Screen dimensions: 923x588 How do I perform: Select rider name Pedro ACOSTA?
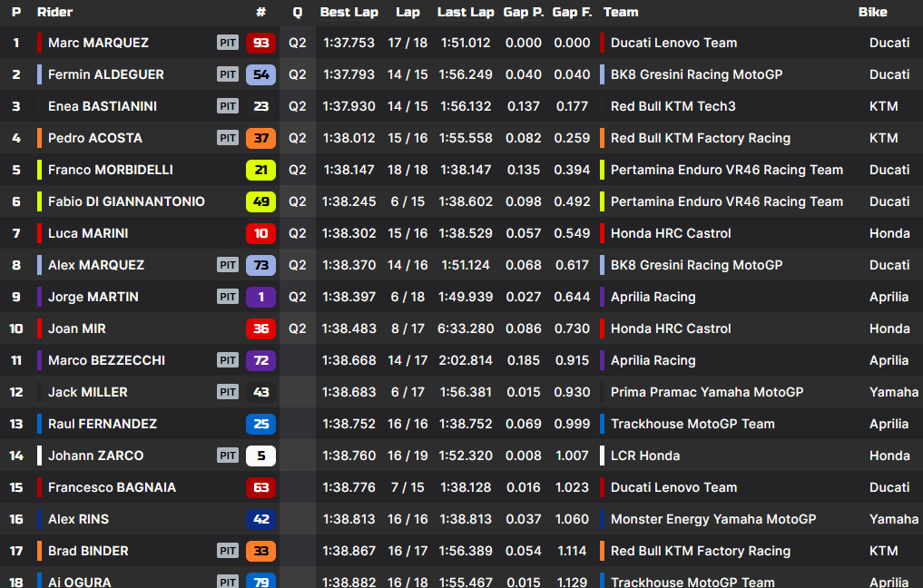[x=94, y=138]
